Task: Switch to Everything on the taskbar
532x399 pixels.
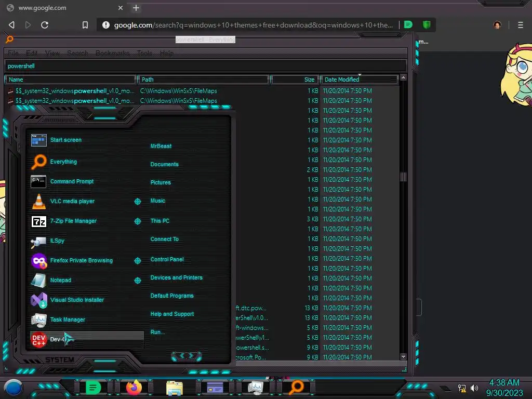Action: tap(296, 387)
